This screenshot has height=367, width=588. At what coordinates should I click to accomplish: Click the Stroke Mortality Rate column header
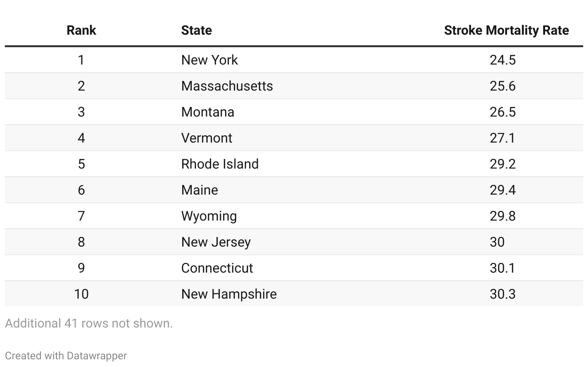tap(506, 30)
